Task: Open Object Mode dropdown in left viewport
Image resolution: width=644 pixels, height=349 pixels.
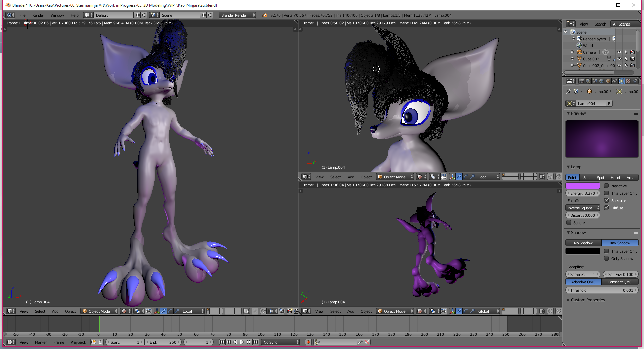Action: click(x=100, y=311)
